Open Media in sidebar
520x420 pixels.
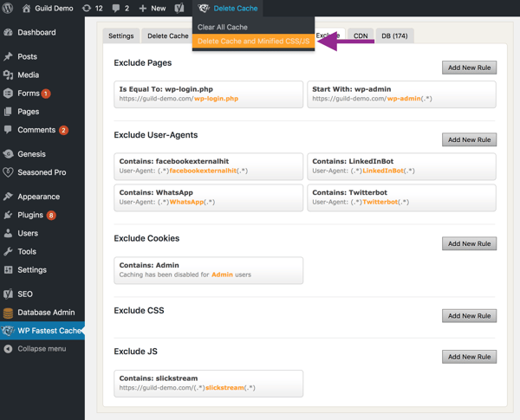pyautogui.click(x=29, y=75)
